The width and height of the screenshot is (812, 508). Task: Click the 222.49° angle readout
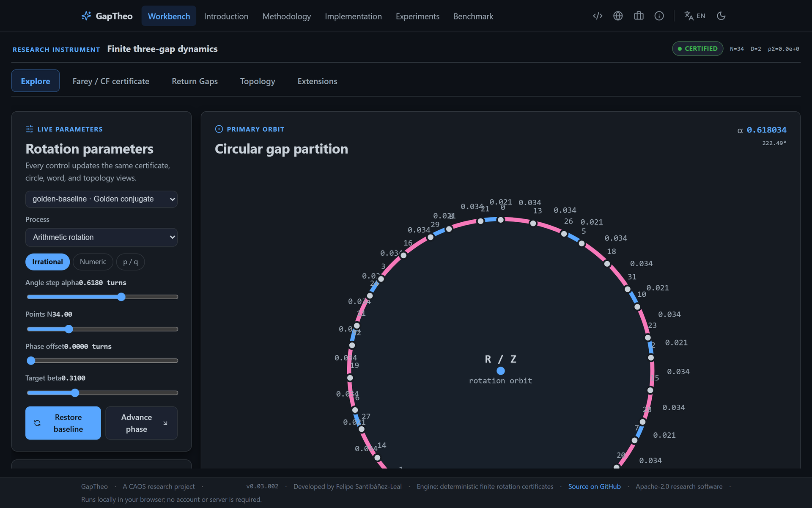tap(774, 143)
